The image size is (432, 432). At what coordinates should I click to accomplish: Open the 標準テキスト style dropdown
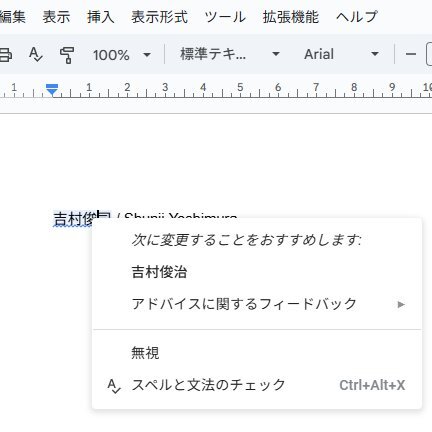(x=229, y=54)
